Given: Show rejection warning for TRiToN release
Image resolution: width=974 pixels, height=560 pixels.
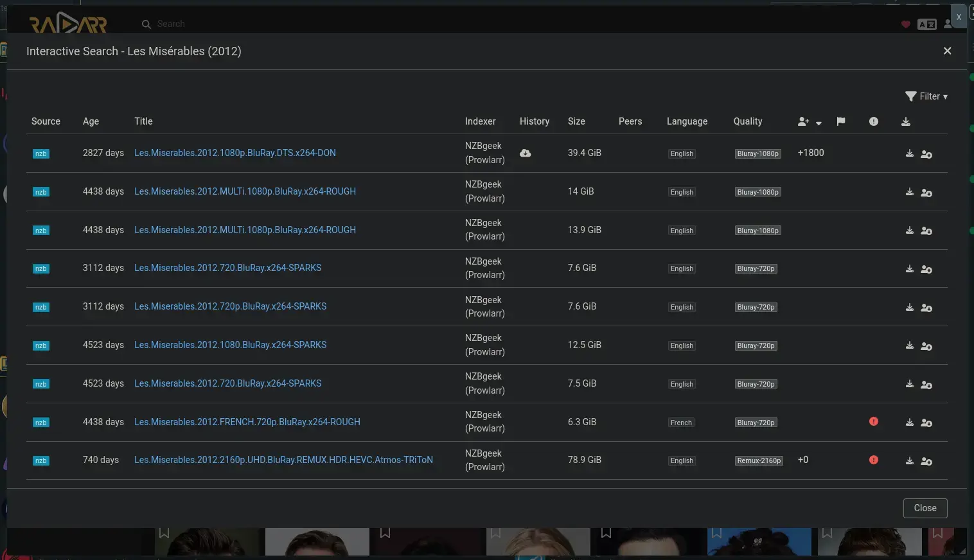Looking at the screenshot, I should coord(874,460).
